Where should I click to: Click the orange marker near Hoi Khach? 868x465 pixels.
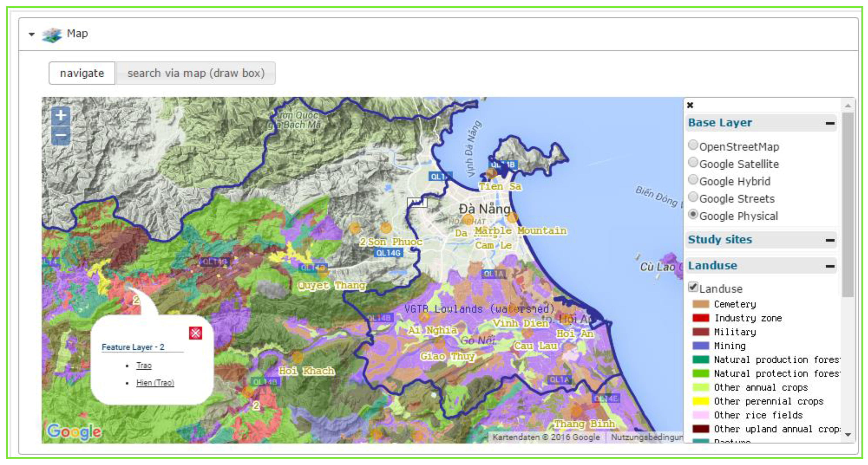pyautogui.click(x=297, y=357)
